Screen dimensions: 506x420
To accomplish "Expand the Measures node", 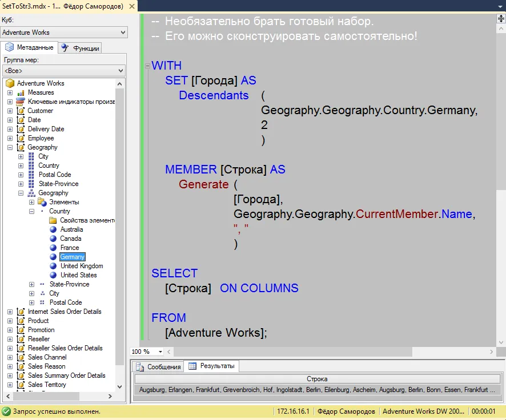I will tap(10, 93).
